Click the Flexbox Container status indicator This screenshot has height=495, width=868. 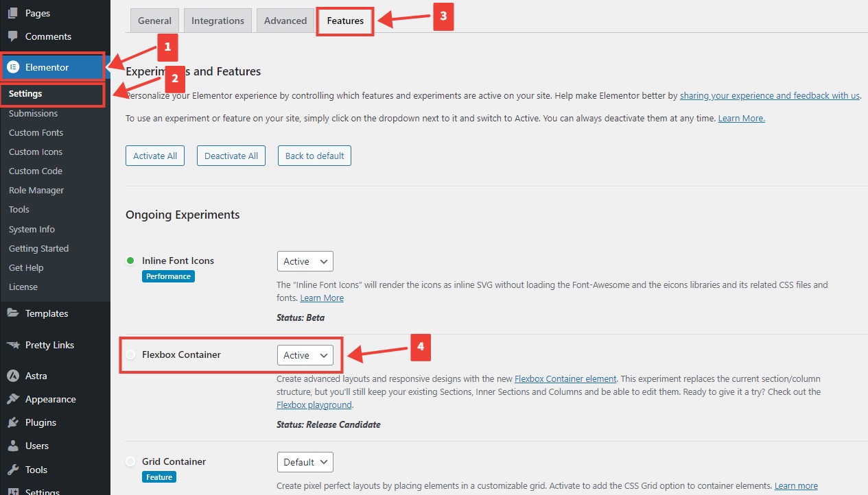[130, 354]
